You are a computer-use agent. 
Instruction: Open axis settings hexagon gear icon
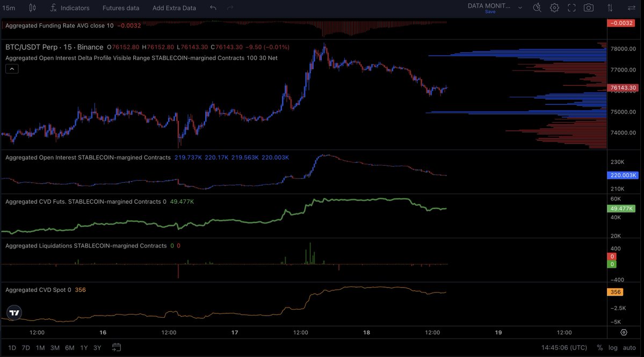pyautogui.click(x=624, y=332)
